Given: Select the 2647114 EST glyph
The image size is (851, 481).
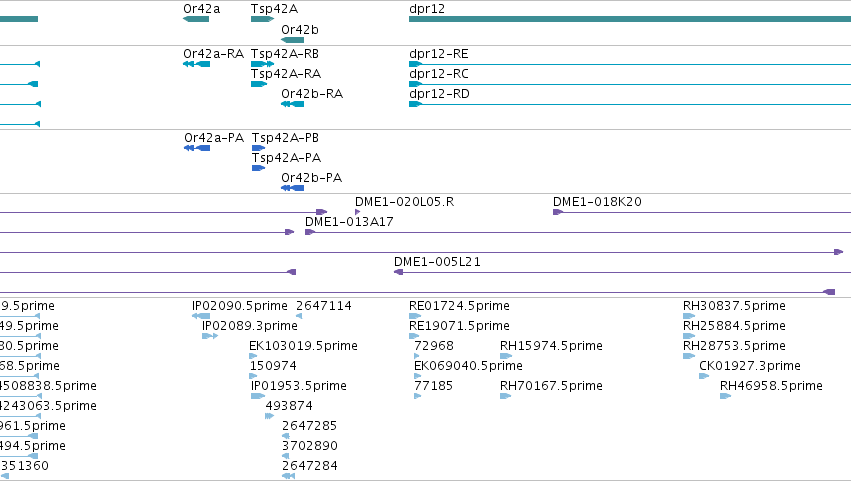Looking at the screenshot, I should coord(299,316).
